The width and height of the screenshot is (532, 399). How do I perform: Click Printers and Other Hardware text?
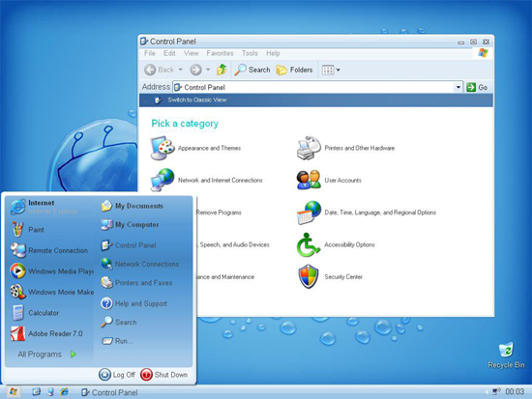coord(359,148)
